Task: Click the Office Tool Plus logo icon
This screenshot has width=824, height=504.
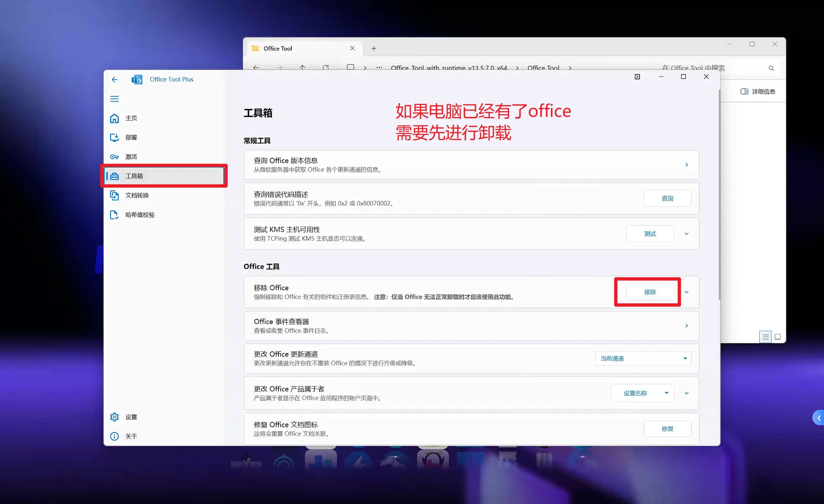Action: coord(137,79)
